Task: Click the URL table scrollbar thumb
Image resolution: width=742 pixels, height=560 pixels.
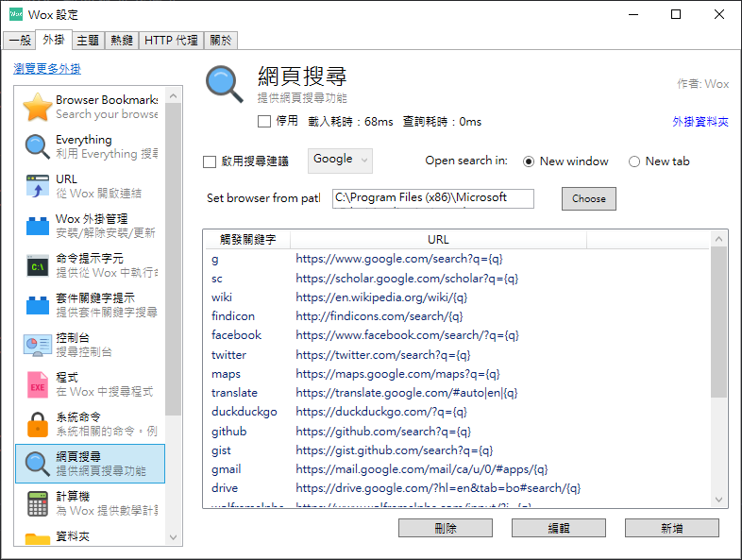Action: [718, 322]
